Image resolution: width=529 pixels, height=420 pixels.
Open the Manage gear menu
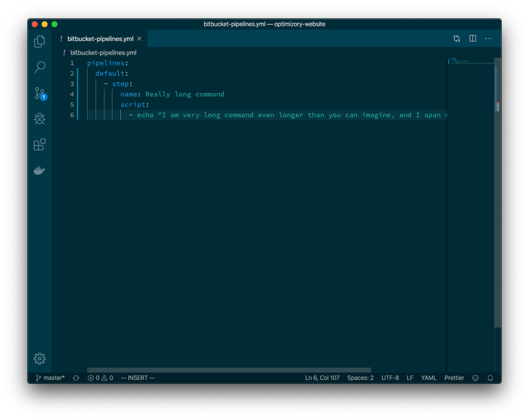coord(39,358)
